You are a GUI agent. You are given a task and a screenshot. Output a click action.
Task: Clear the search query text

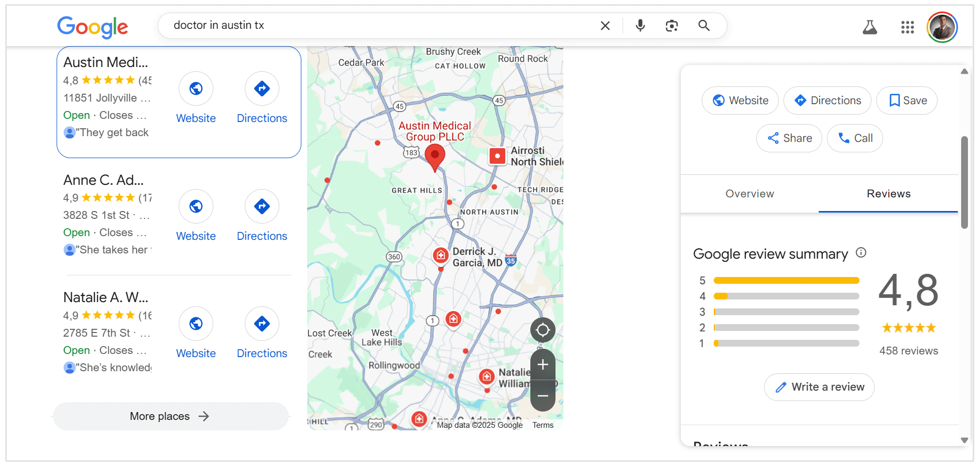tap(605, 26)
